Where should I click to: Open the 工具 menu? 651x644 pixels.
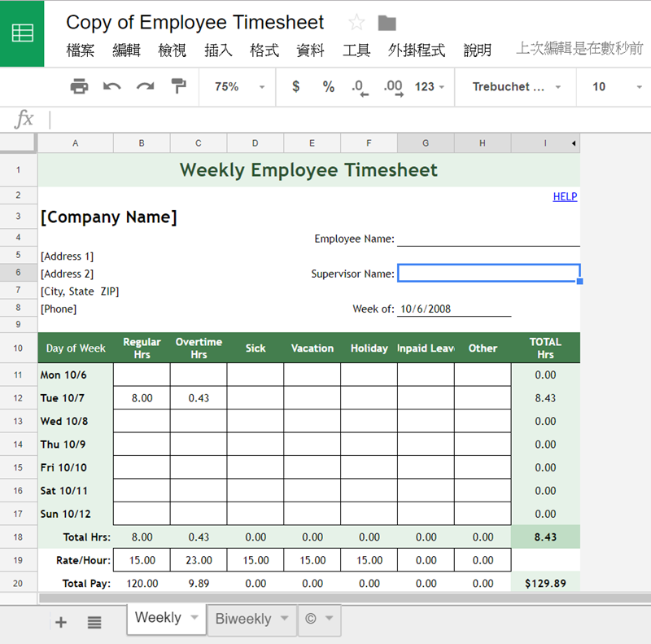pyautogui.click(x=356, y=50)
